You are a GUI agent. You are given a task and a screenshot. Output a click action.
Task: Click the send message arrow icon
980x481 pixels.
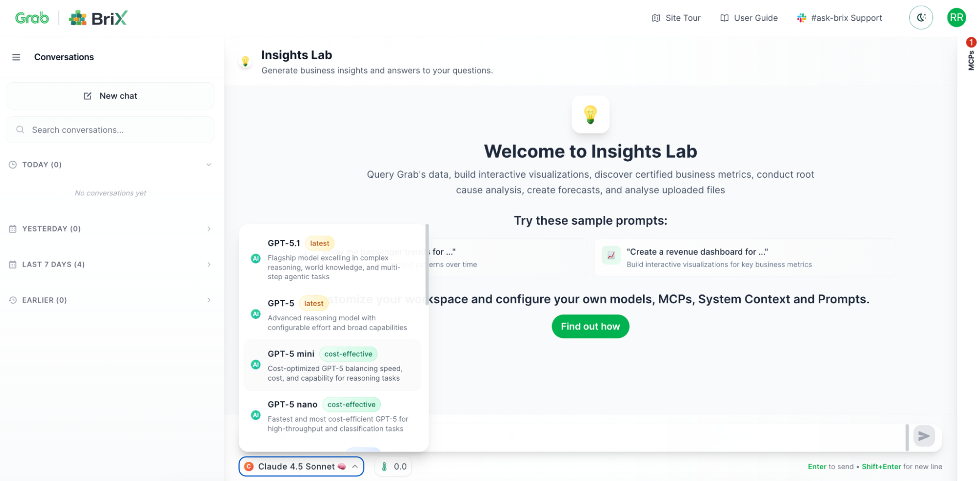click(923, 436)
